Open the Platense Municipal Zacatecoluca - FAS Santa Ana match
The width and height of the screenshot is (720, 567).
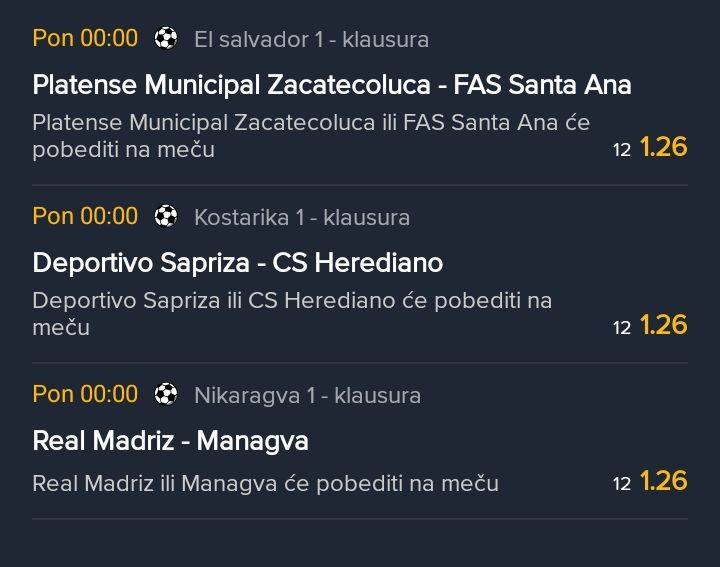click(x=331, y=85)
